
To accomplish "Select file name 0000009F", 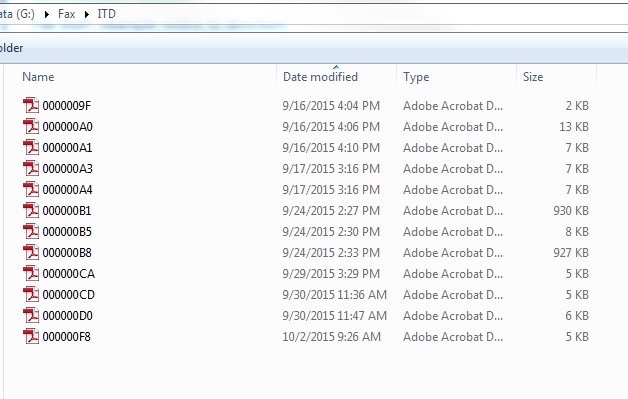I will pos(67,106).
